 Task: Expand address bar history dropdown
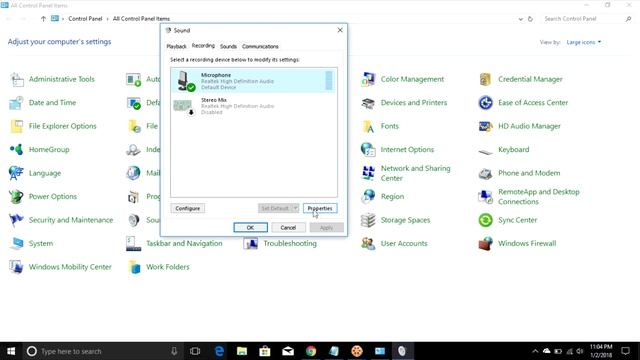[x=520, y=19]
